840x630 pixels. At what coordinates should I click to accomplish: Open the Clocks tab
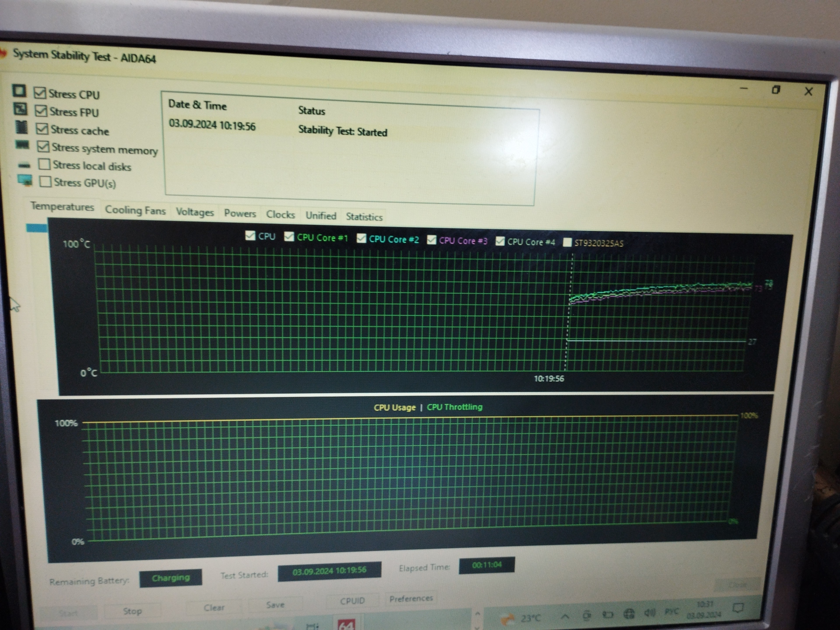tap(280, 214)
